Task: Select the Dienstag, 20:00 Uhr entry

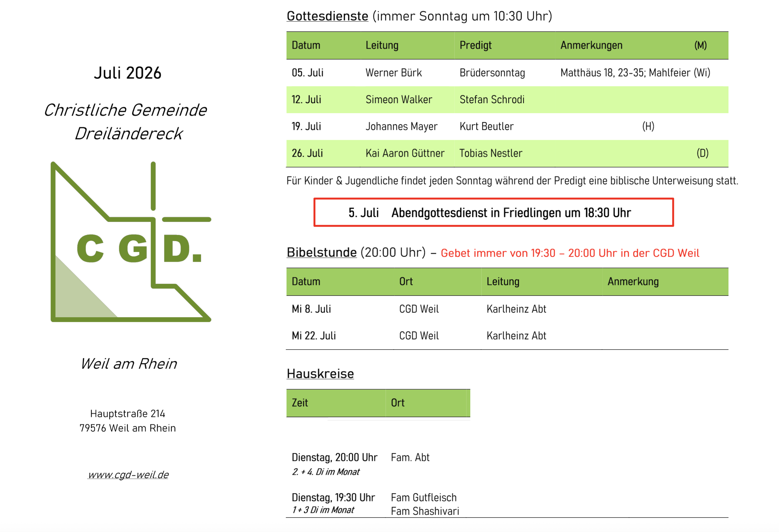Action: (x=334, y=457)
